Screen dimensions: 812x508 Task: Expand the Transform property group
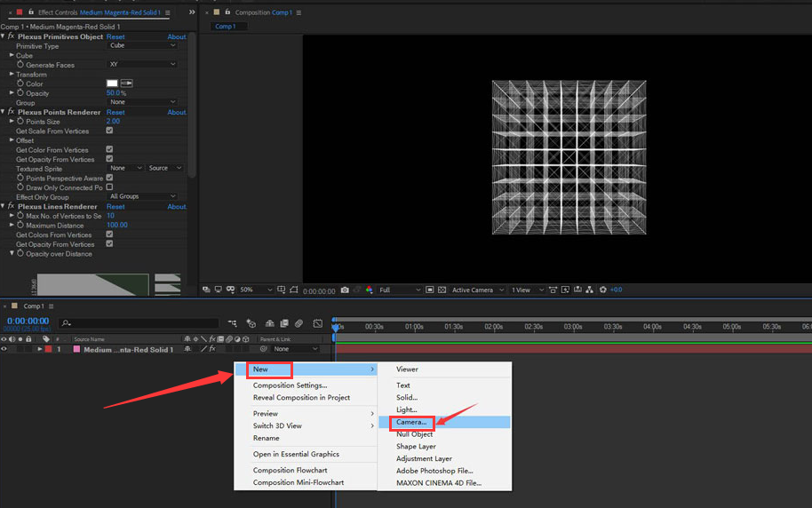[x=12, y=75]
